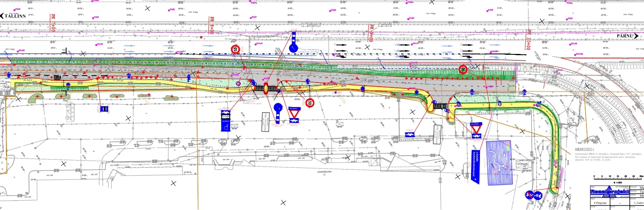Click the M 1:500 scale bar

tap(618, 179)
